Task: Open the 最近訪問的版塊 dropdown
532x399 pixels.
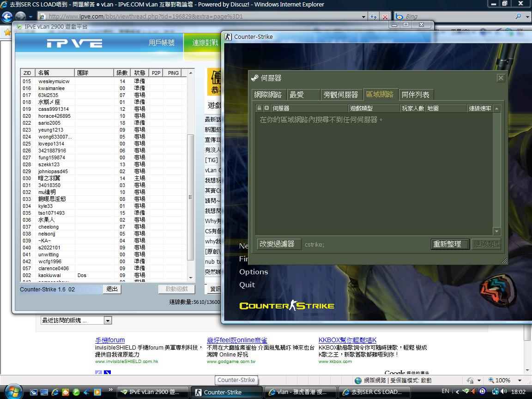Action: [108, 320]
